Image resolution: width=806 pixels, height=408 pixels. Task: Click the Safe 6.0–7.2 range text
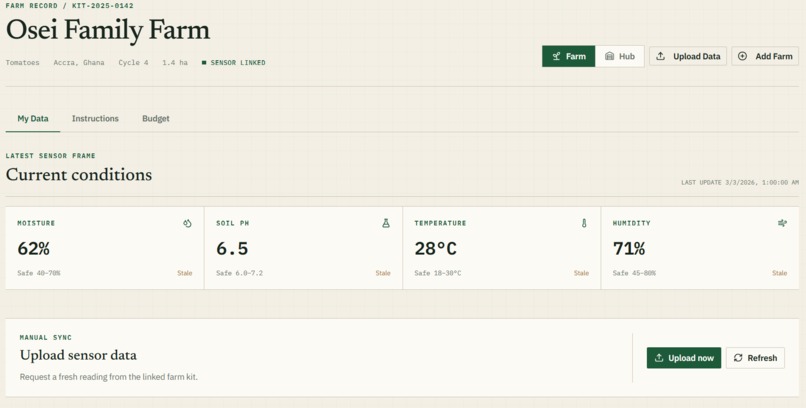tap(239, 273)
